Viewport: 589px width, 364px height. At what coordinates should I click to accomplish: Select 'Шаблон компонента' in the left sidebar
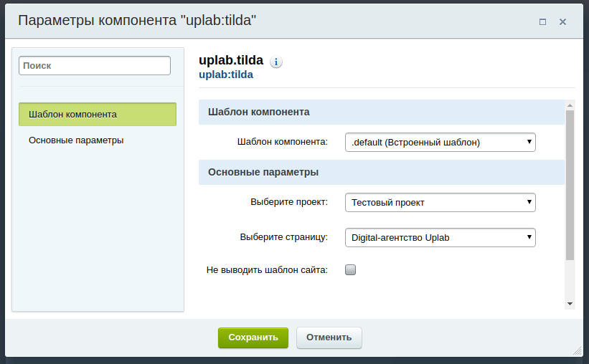(x=98, y=114)
